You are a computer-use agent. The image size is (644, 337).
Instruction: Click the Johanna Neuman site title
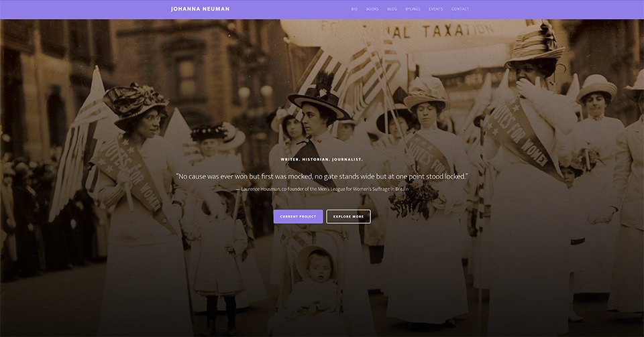(200, 9)
